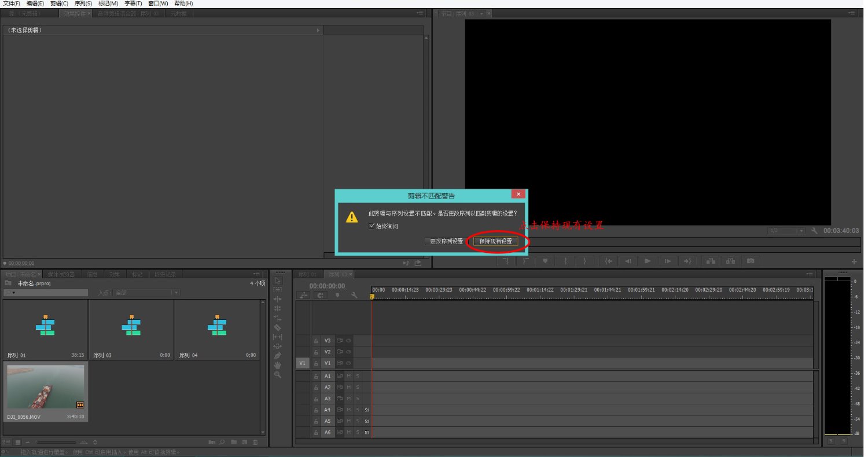Select the Pen tool
The height and width of the screenshot is (457, 868).
pyautogui.click(x=278, y=355)
